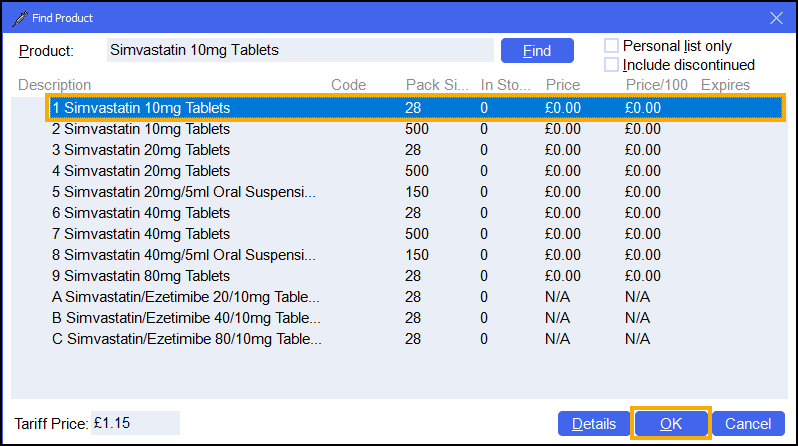The height and width of the screenshot is (446, 798).
Task: Click into the Product search field
Action: 300,50
